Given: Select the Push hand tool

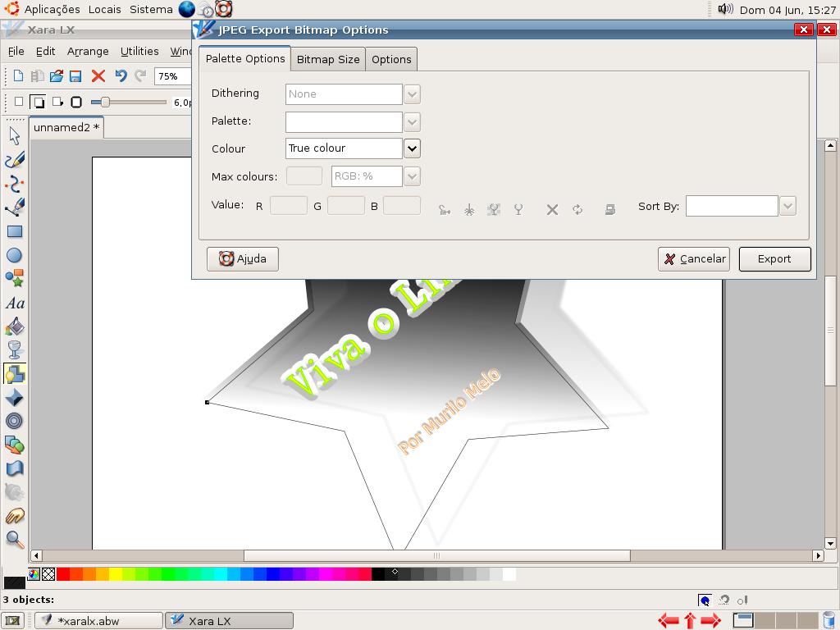Looking at the screenshot, I should point(15,516).
